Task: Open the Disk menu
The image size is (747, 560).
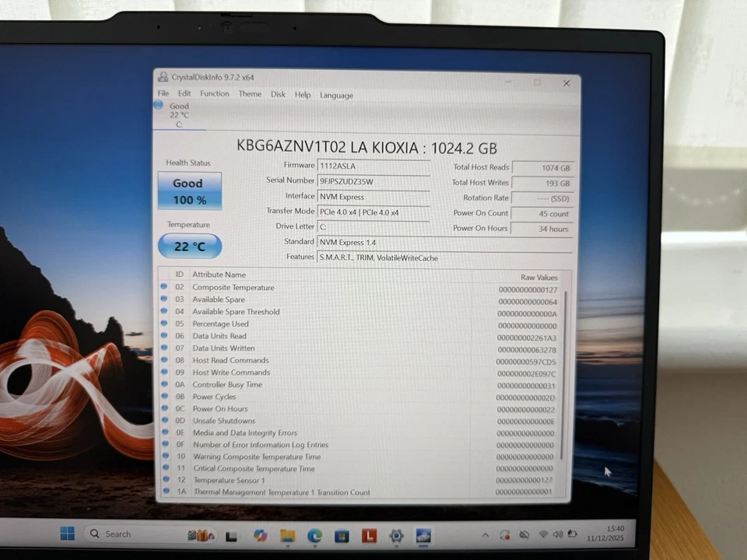Action: [279, 94]
